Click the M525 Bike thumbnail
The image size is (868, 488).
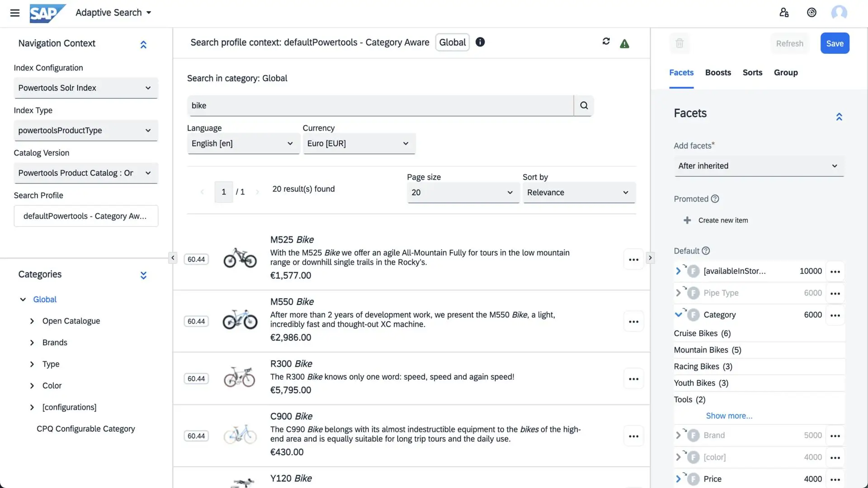click(240, 258)
